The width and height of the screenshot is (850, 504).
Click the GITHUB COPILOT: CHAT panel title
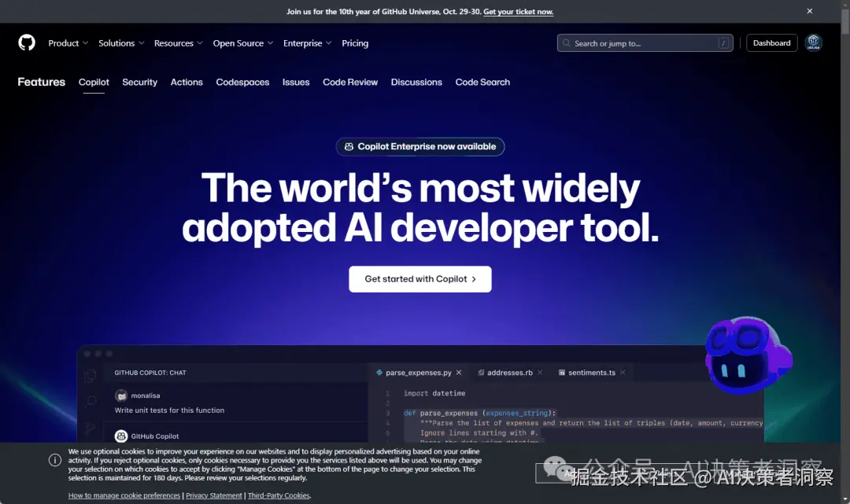[x=150, y=373]
